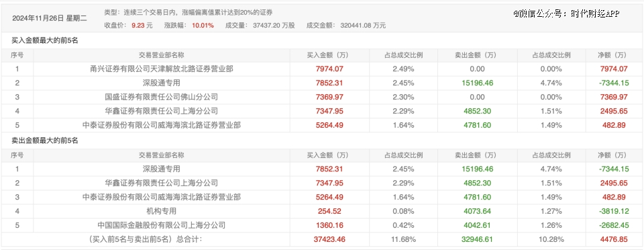Image resolution: width=644 pixels, height=250 pixels.
Task: Open 中国国际金融股份有限公司上海分公司 entry
Action: 162,225
